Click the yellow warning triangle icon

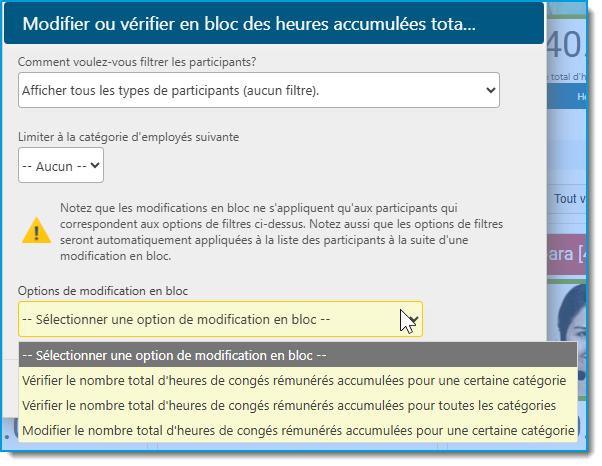click(x=36, y=231)
